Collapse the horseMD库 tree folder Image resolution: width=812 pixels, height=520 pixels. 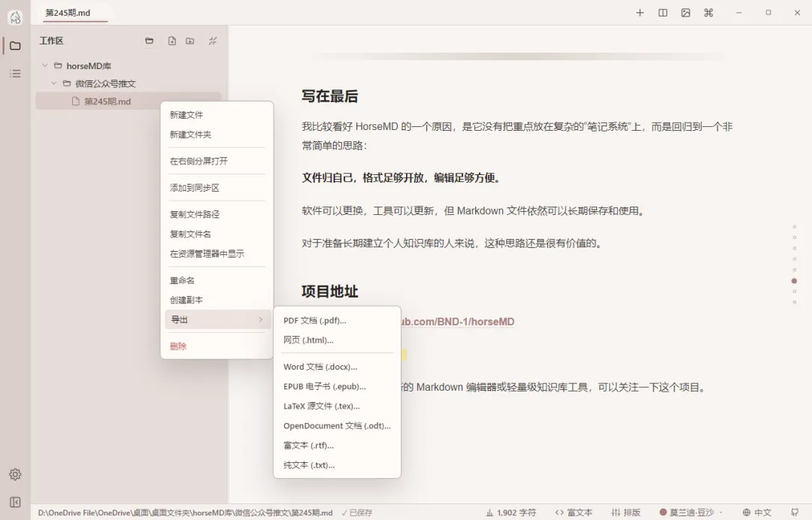(x=45, y=65)
